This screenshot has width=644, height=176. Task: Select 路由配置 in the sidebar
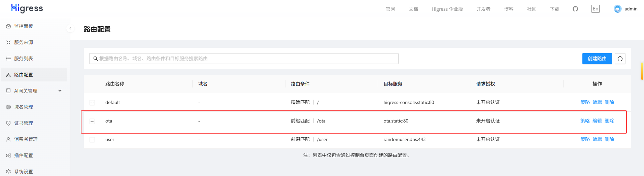point(34,75)
